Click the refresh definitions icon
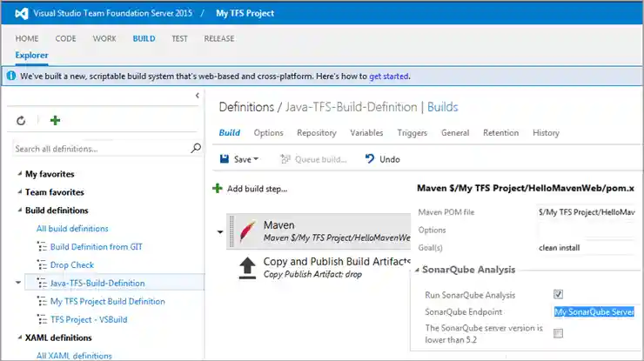This screenshot has width=644, height=361. [x=21, y=121]
